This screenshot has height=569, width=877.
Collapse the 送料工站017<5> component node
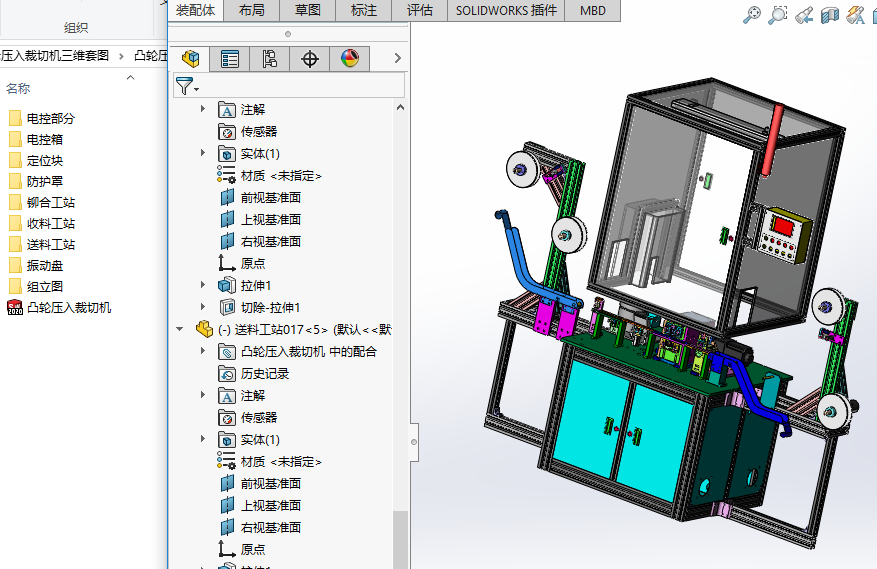180,329
